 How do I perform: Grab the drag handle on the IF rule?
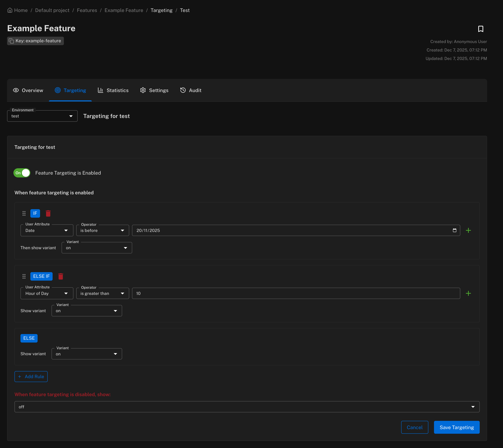24,213
